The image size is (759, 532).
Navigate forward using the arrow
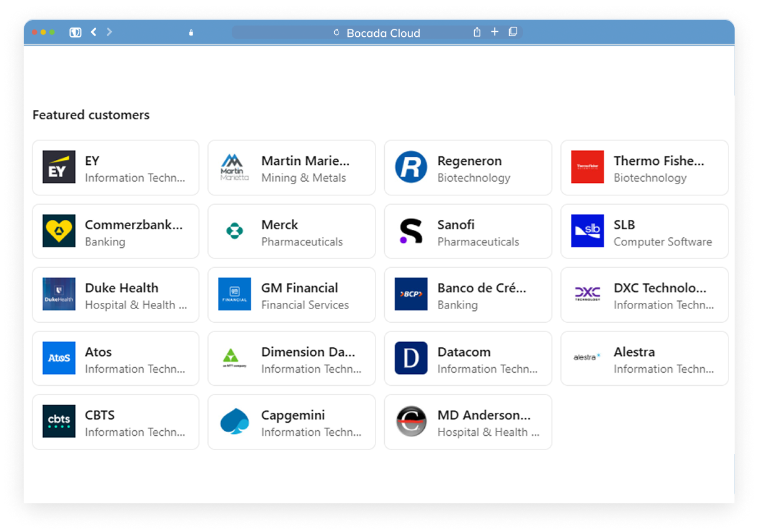tap(109, 31)
